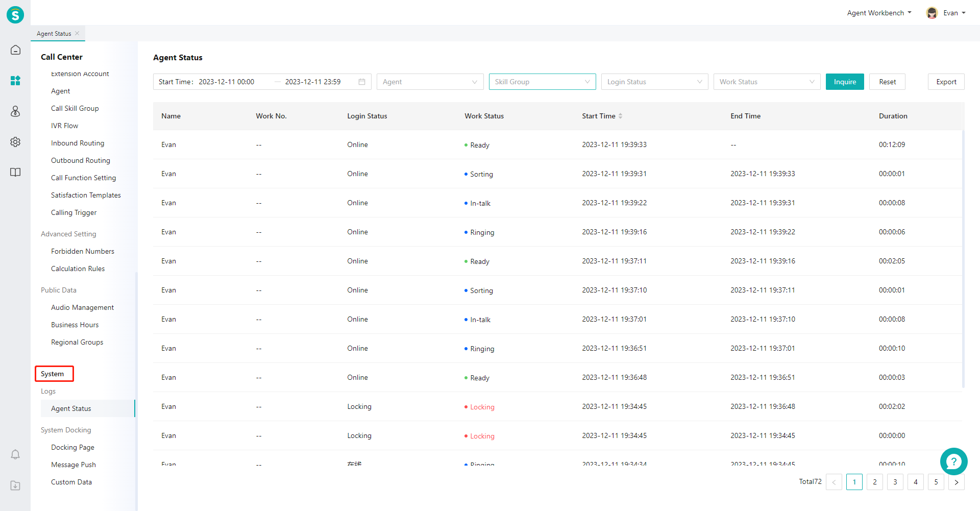Select the apps grid icon in left rail
Screen dimensions: 980x511
[x=15, y=80]
